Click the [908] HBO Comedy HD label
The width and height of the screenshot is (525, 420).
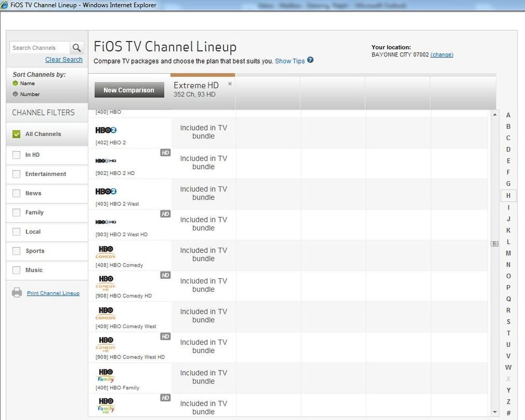coord(123,296)
